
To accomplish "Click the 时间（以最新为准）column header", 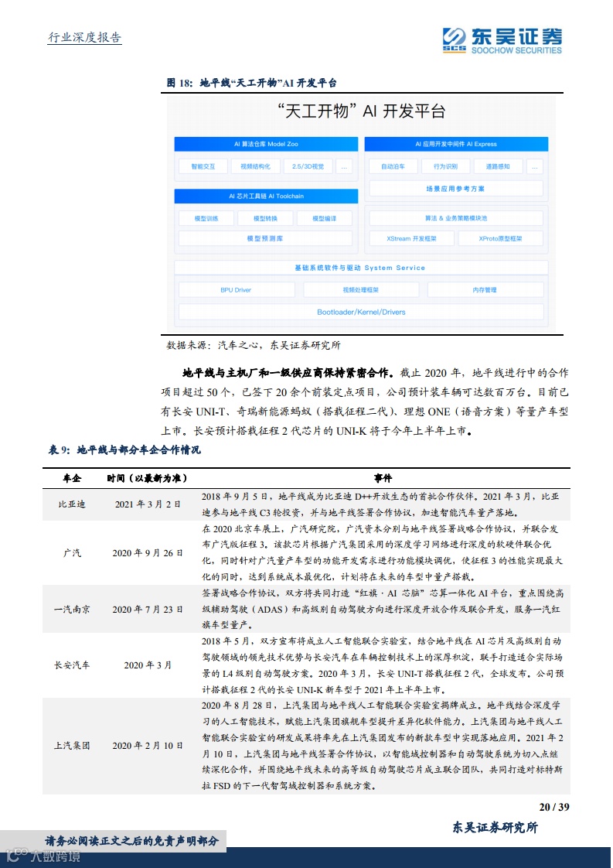I will point(147,478).
